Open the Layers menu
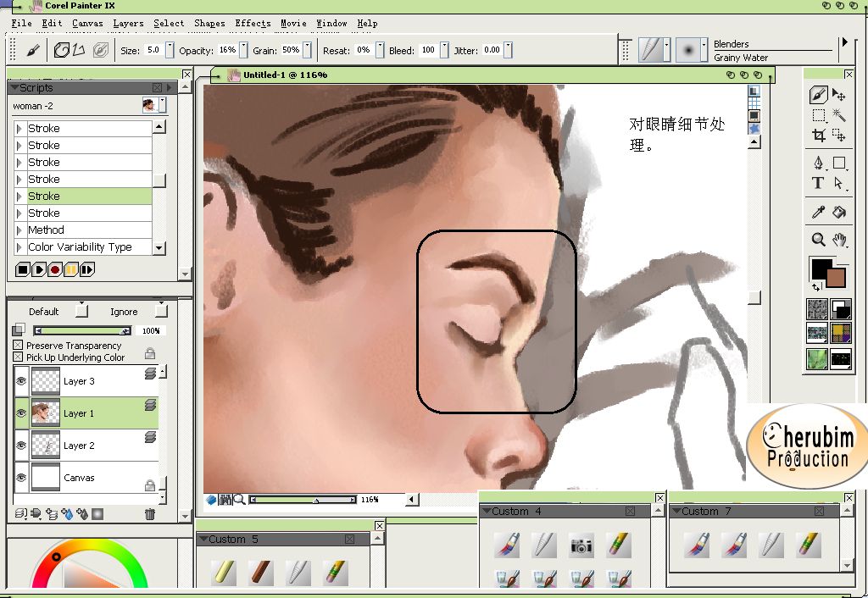Viewport: 868px width, 598px height. point(129,23)
